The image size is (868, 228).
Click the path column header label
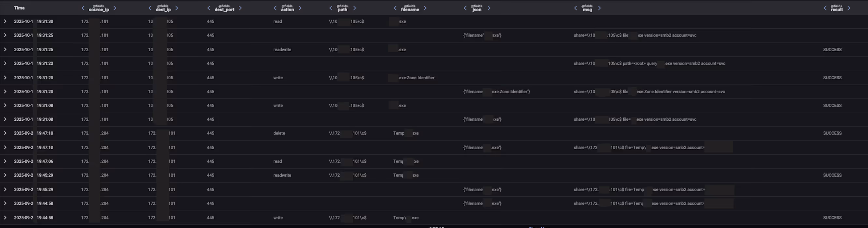click(343, 8)
